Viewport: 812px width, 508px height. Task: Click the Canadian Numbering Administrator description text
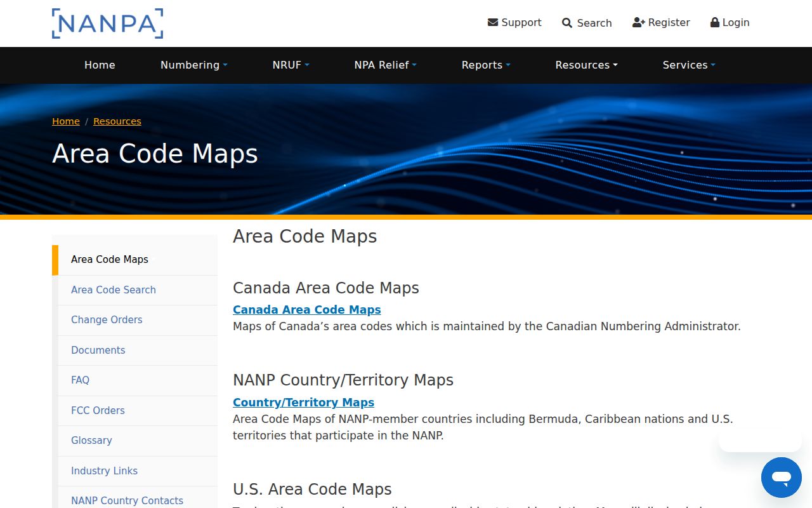coord(487,326)
